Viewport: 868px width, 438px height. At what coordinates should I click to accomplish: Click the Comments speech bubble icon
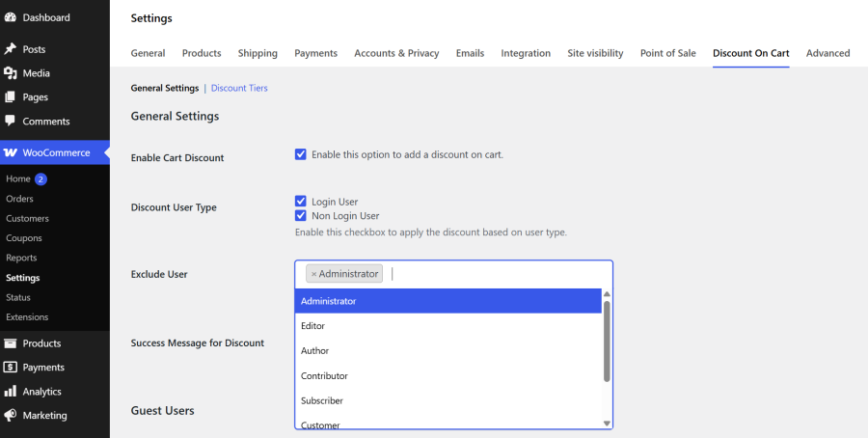(10, 121)
